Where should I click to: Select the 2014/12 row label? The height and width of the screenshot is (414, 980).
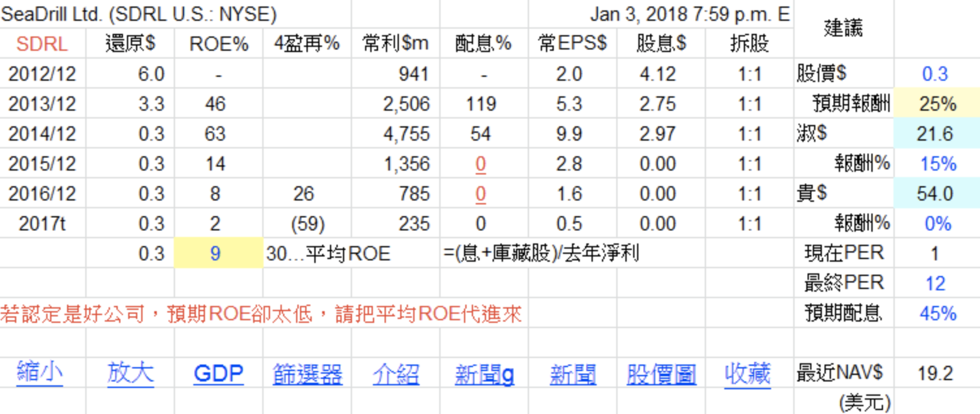pos(42,133)
